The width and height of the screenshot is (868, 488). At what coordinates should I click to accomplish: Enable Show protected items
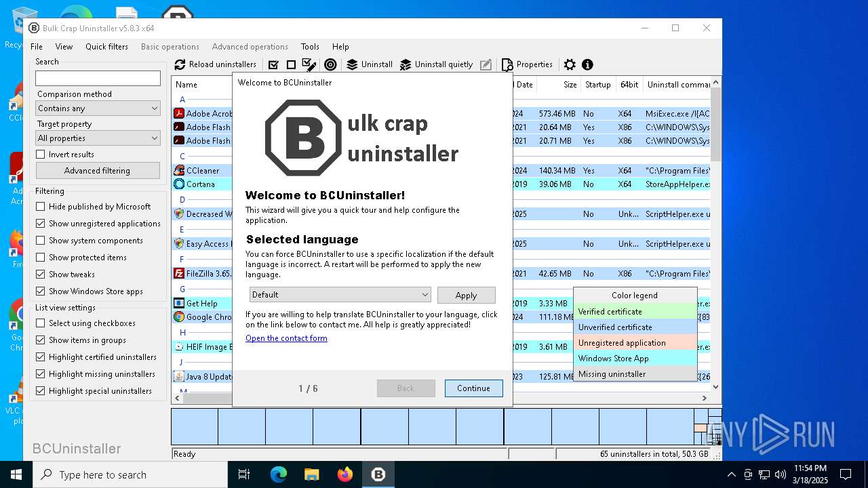tap(41, 258)
